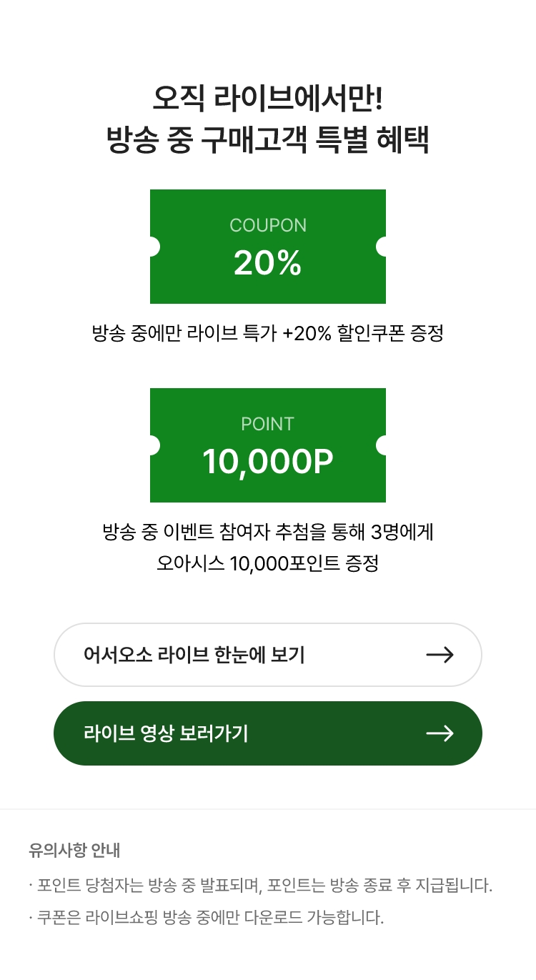Viewport: 536px width, 980px height.
Task: Click the POINT label on the green ticket
Action: tap(268, 424)
